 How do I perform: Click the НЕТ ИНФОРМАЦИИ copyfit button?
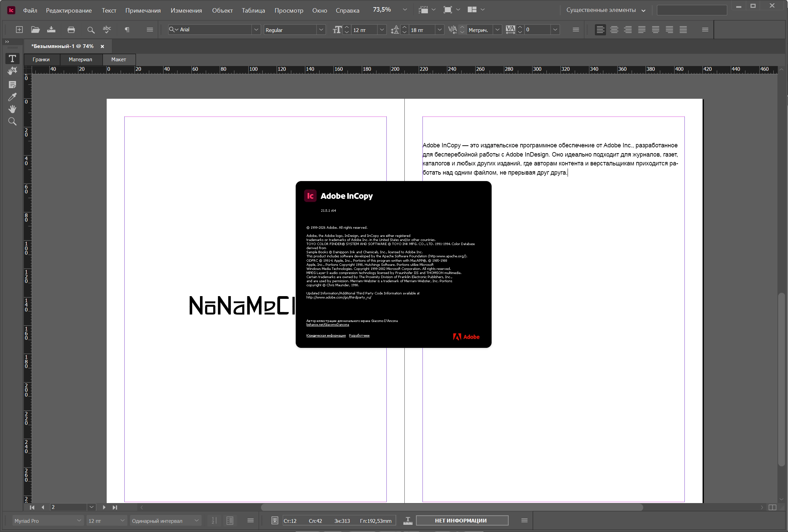[462, 520]
